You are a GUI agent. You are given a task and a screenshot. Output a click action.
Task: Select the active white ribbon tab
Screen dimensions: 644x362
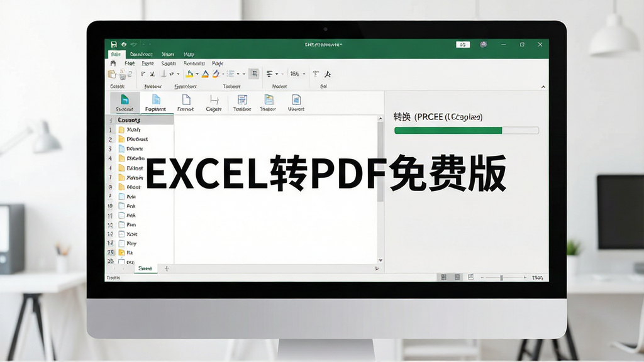(116, 54)
